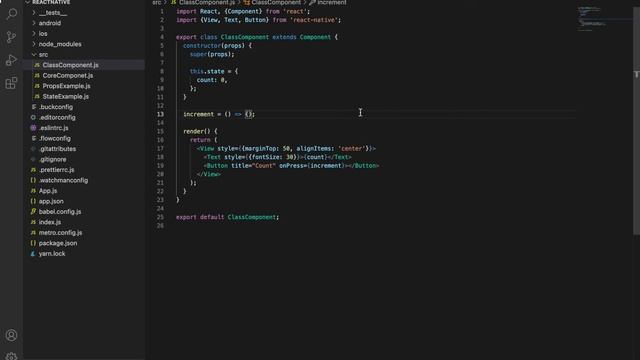The height and width of the screenshot is (360, 640).
Task: Expand the android folder
Action: point(50,23)
